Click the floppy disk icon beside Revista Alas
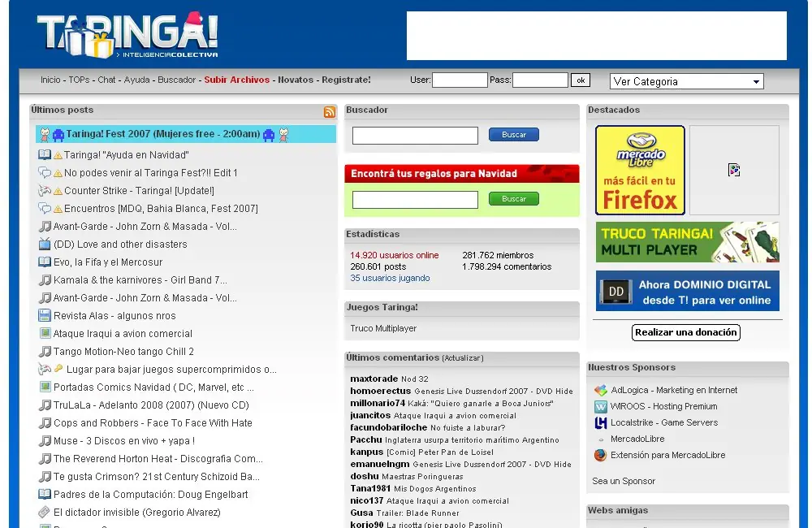 point(45,315)
